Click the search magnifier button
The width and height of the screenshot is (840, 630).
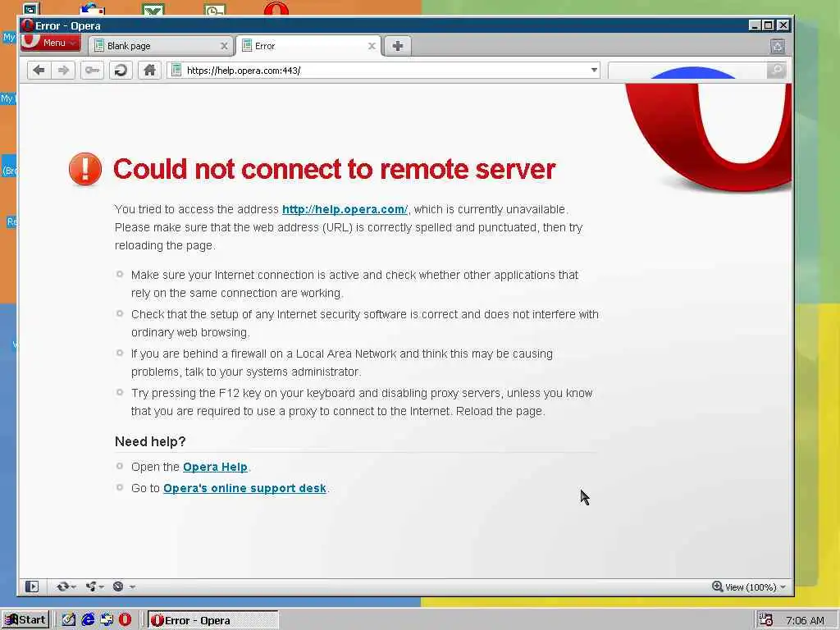tap(776, 71)
